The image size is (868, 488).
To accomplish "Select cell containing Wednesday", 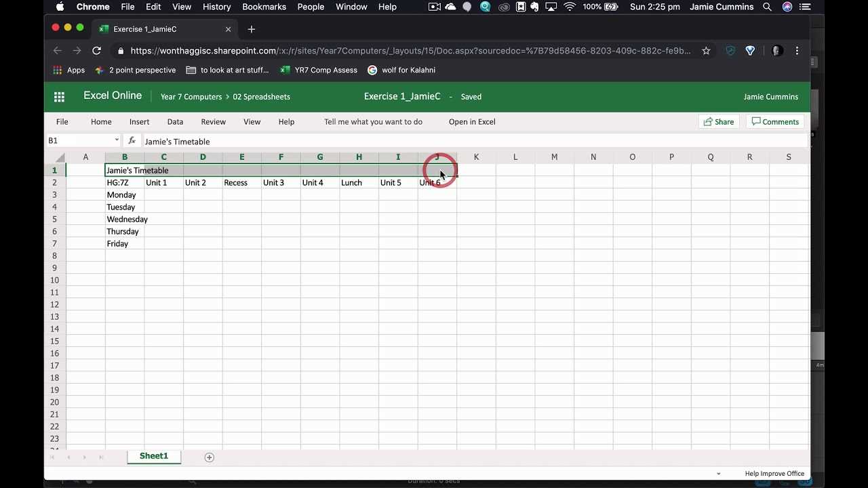I will tap(125, 220).
